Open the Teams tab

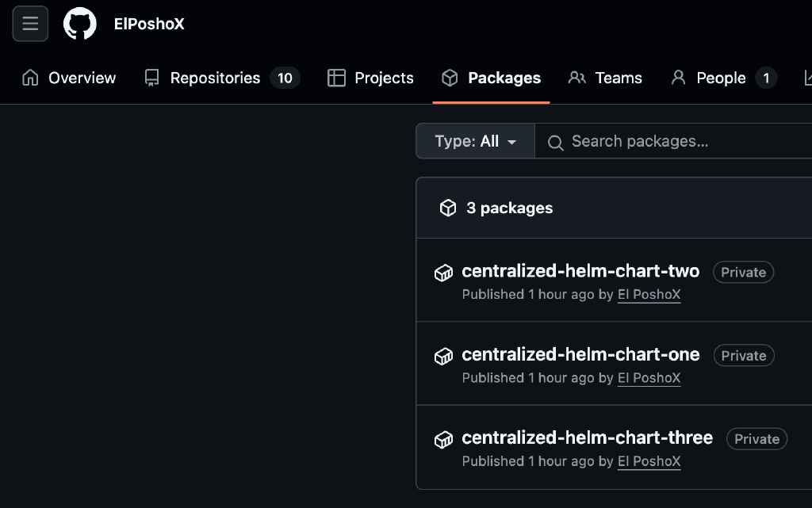[619, 78]
